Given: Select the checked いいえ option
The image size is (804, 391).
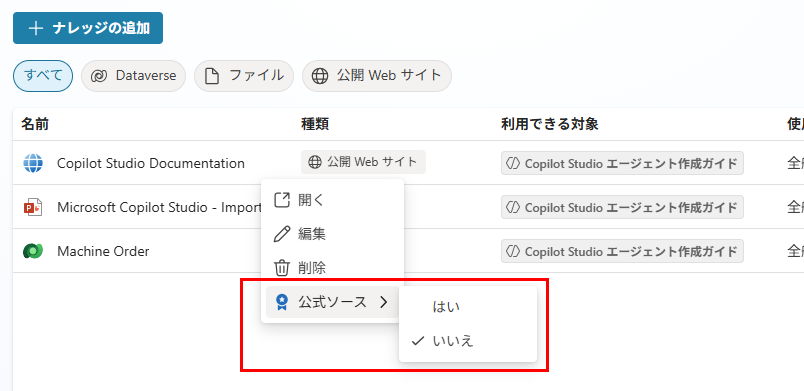Looking at the screenshot, I should pos(468,341).
